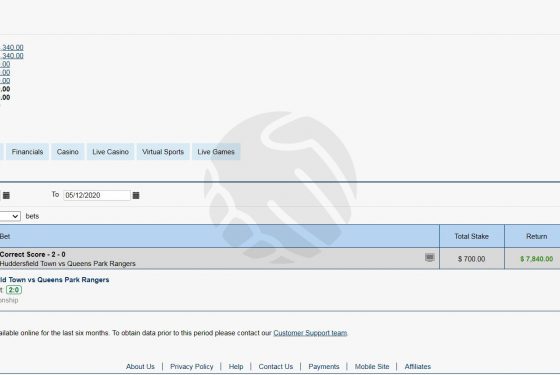Switch to the Casino tab

coord(68,152)
